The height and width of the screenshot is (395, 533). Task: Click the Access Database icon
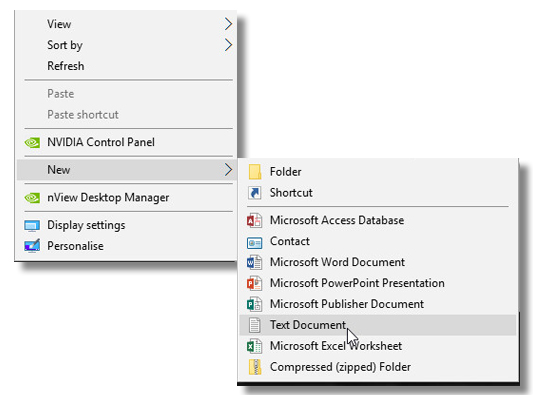click(x=254, y=220)
